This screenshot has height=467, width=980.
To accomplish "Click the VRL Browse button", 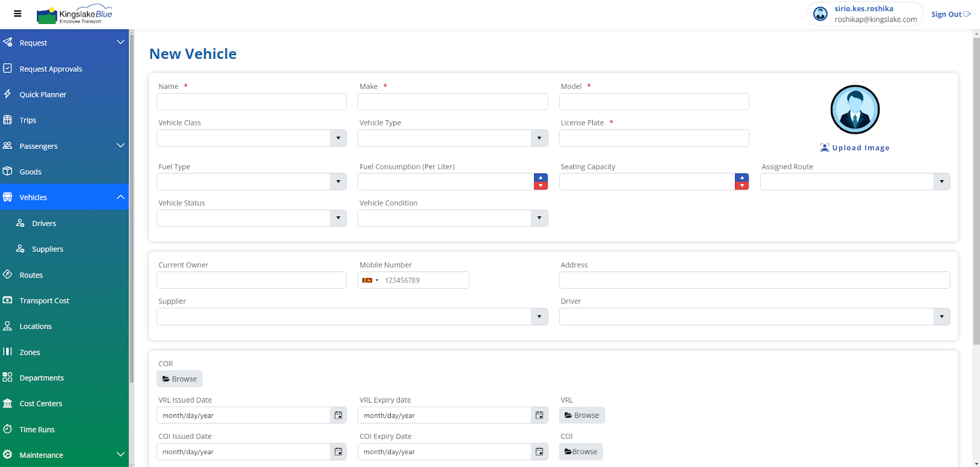I will point(582,416).
